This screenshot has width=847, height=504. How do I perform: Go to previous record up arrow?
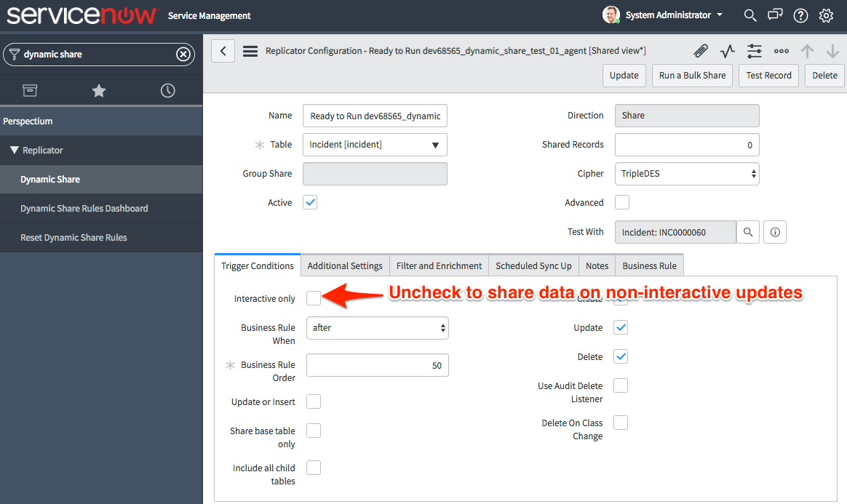(807, 51)
